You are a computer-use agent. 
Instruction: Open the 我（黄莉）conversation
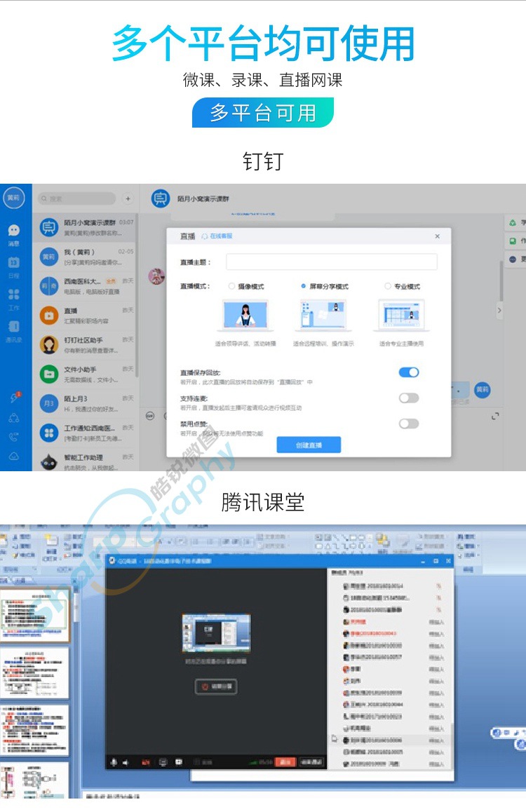[x=86, y=257]
